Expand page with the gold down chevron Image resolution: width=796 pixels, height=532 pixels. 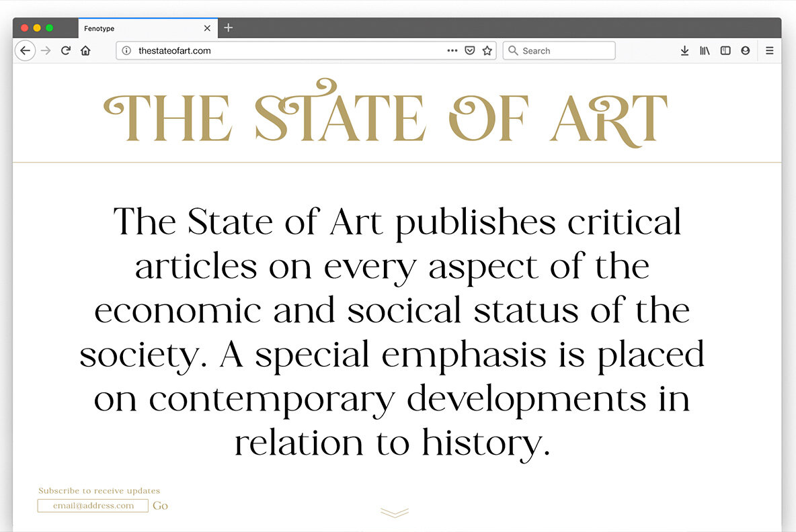pos(395,513)
